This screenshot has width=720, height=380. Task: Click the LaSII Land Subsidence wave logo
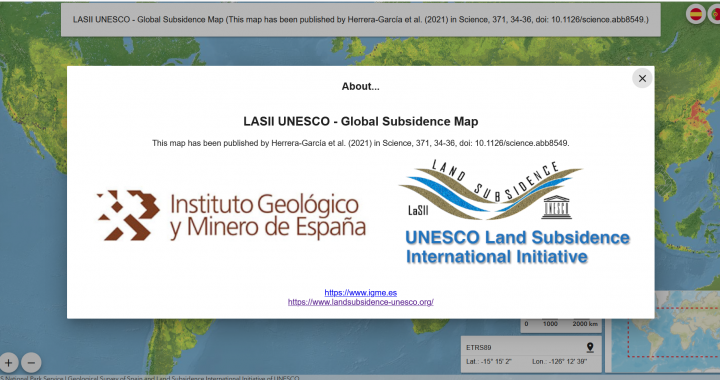490,190
